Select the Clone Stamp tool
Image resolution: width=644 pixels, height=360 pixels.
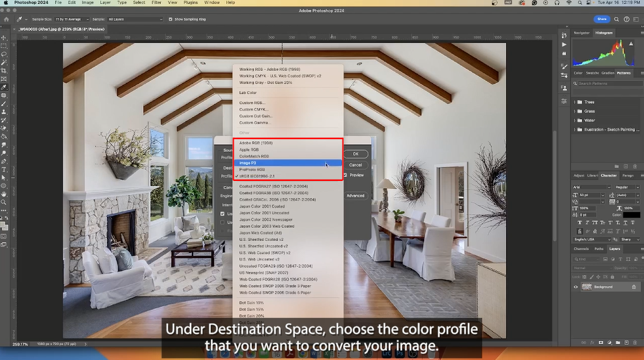click(4, 111)
